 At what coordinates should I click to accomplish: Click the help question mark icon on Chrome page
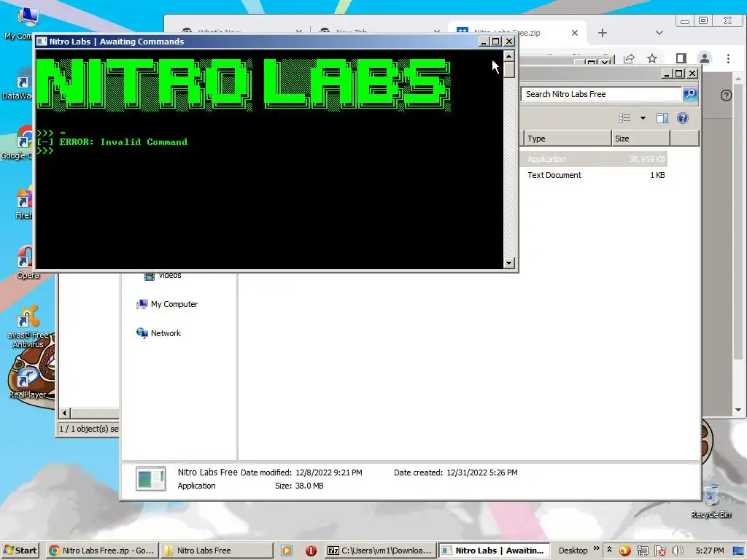pos(726,96)
